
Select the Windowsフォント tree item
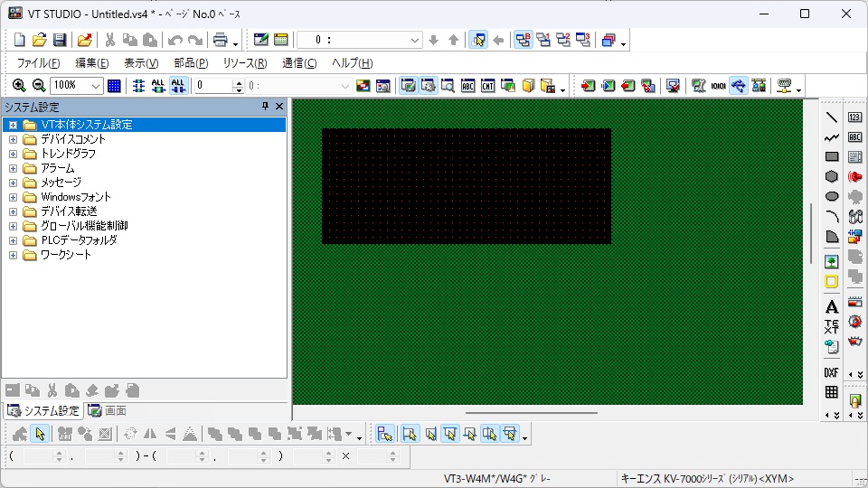(x=76, y=197)
